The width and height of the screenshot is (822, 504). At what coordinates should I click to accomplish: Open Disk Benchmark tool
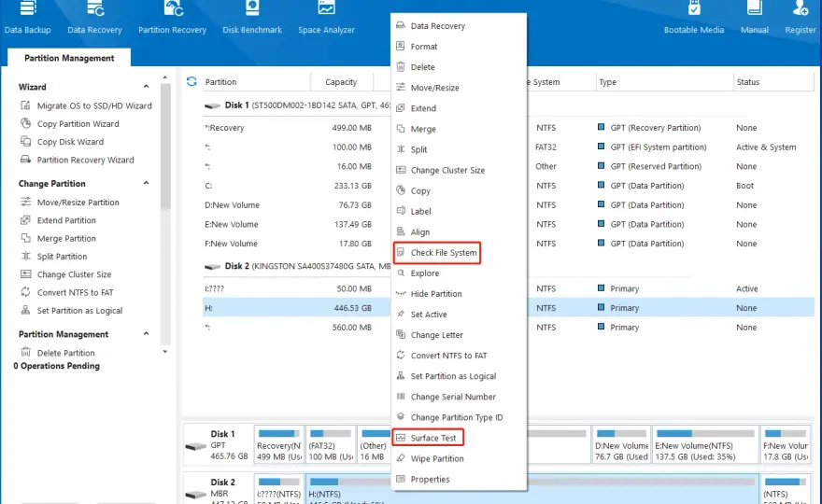click(x=252, y=19)
